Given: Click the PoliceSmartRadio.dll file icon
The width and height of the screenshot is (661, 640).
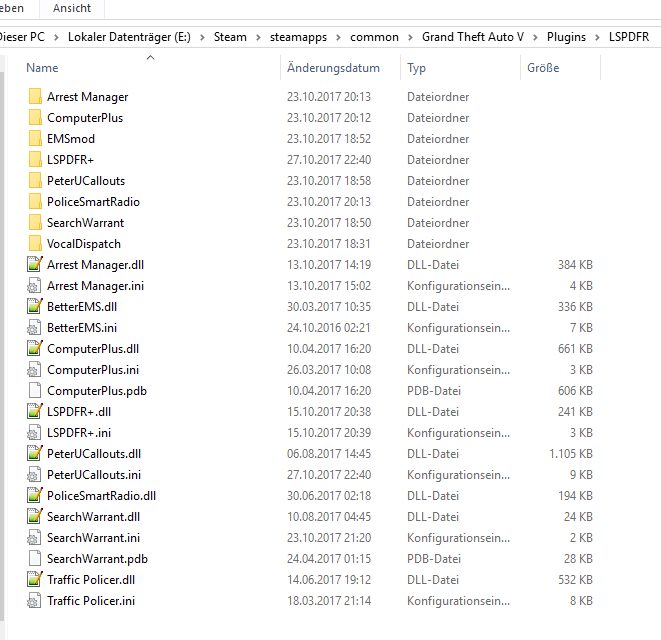Looking at the screenshot, I should [35, 495].
